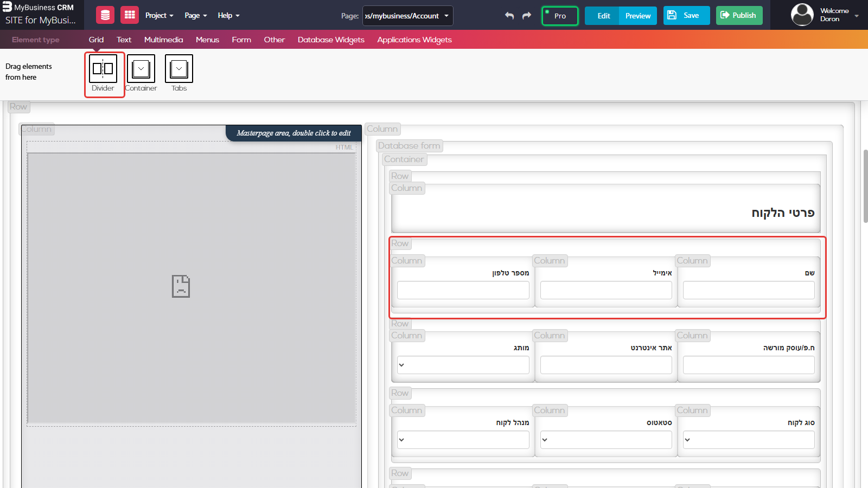Switch to the Other element tab
This screenshot has height=488, width=868.
(274, 40)
